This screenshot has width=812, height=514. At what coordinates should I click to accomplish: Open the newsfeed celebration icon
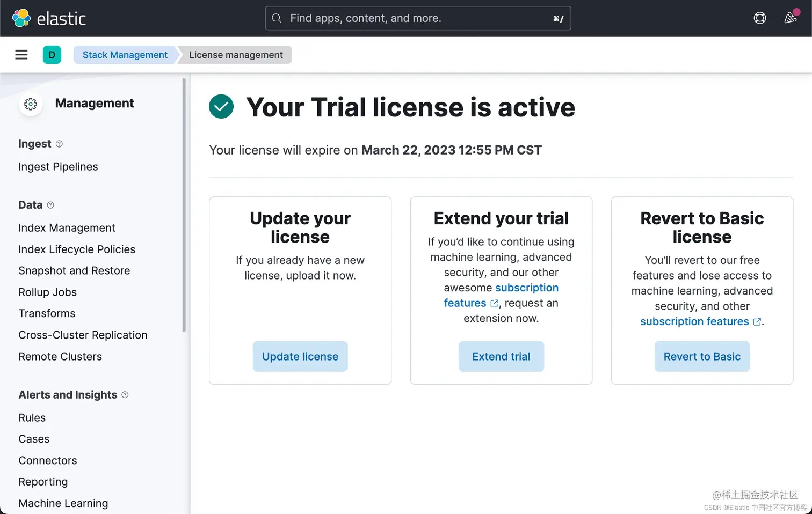[791, 18]
